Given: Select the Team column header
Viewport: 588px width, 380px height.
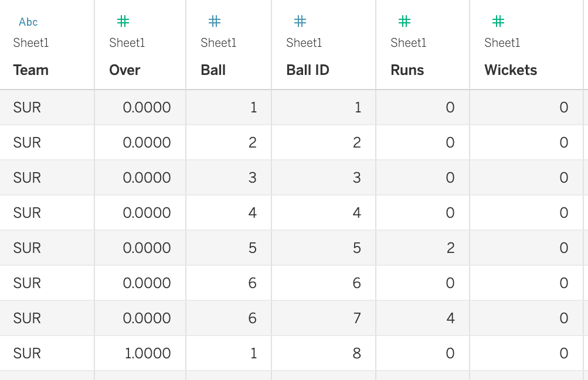Looking at the screenshot, I should 31,70.
